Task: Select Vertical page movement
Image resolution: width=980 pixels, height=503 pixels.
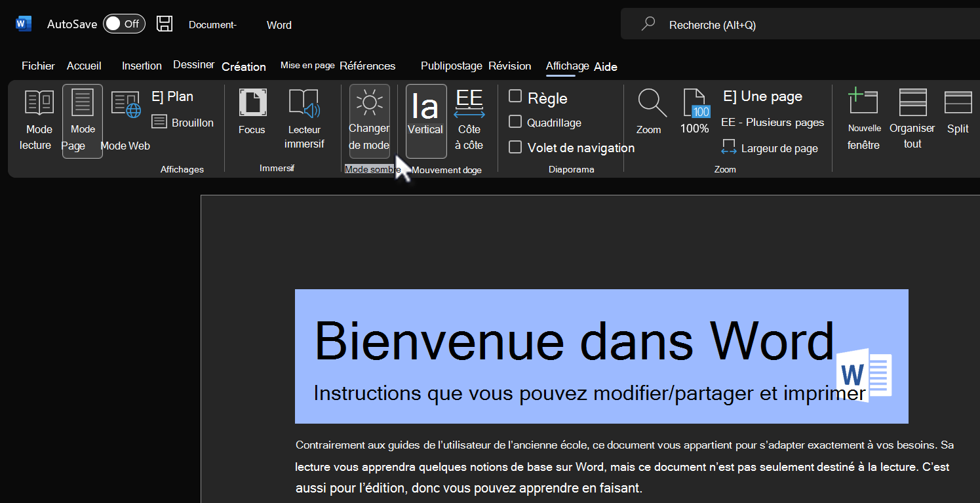Action: [426, 121]
